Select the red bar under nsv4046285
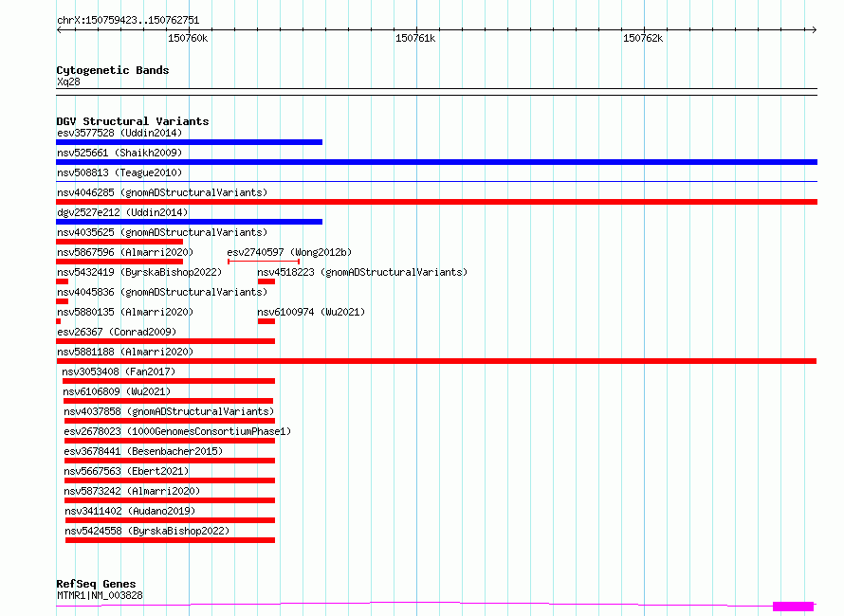This screenshot has width=844, height=616. click(x=436, y=202)
